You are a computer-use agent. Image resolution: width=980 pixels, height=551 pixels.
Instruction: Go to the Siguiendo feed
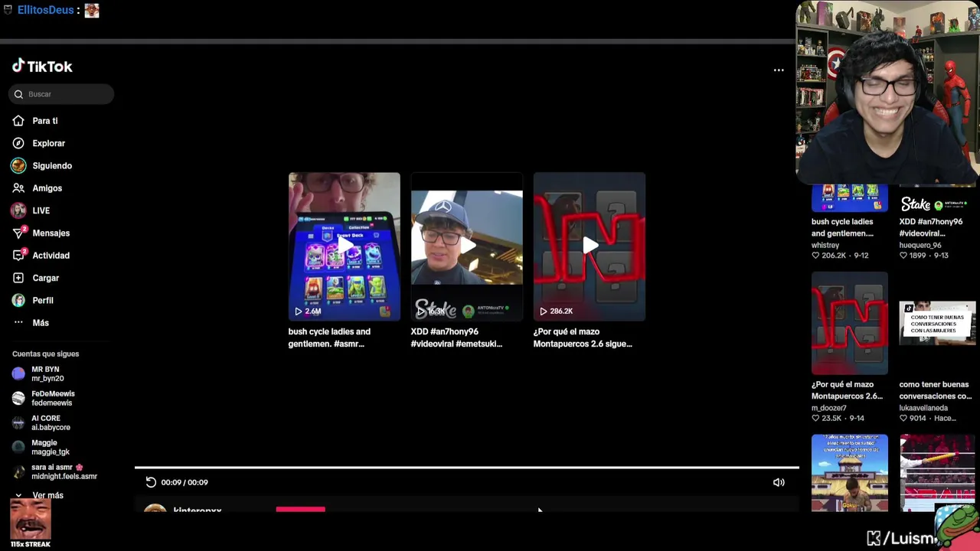[x=52, y=165]
